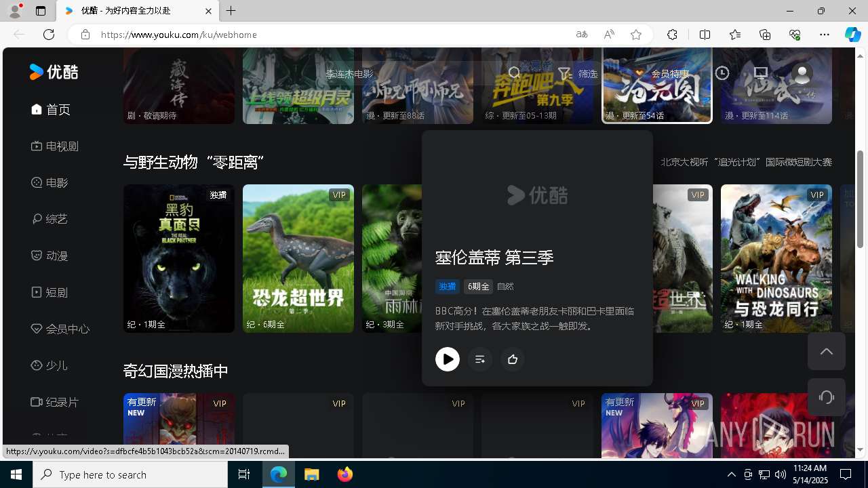Screen dimensions: 868x488
Task: Close the 优酷 browser tab
Action: [208, 11]
